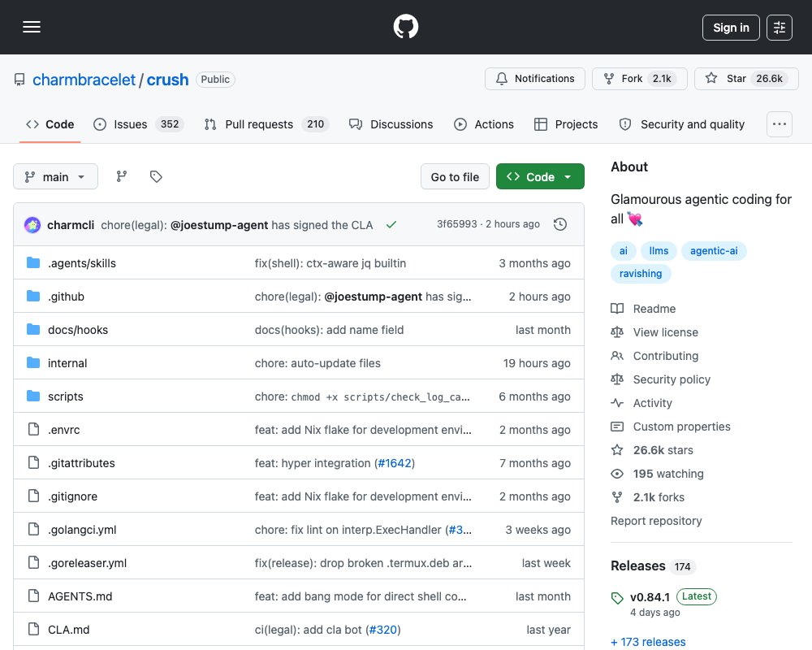Screen dimensions: 812x650
Task: Open the hamburger navigation menu
Action: click(32, 27)
